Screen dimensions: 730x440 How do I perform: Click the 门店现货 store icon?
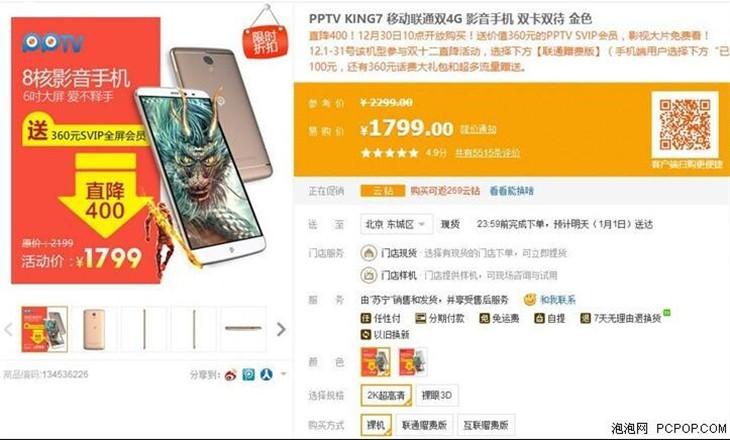(368, 253)
